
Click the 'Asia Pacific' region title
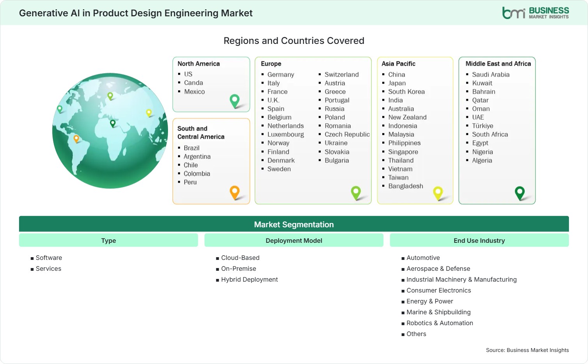click(x=399, y=64)
